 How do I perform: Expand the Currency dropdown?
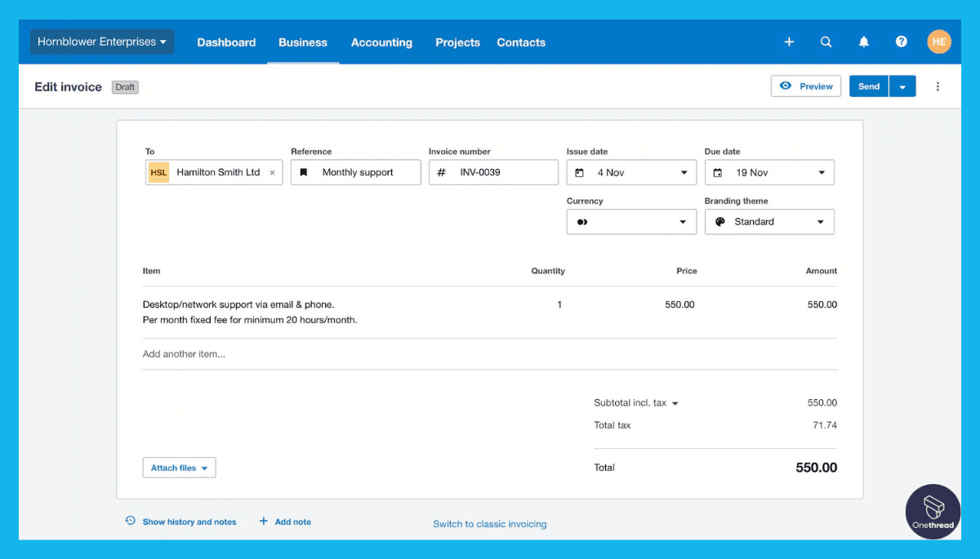point(684,221)
